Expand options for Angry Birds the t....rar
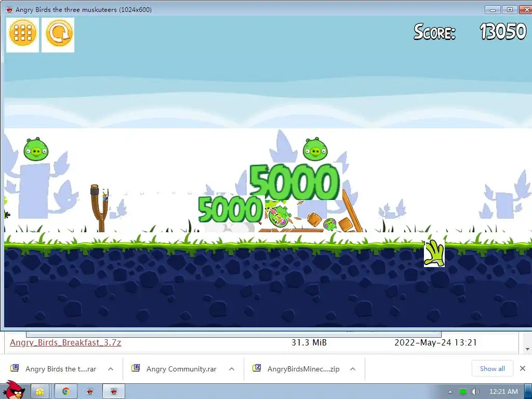The height and width of the screenshot is (399, 532). (111, 369)
